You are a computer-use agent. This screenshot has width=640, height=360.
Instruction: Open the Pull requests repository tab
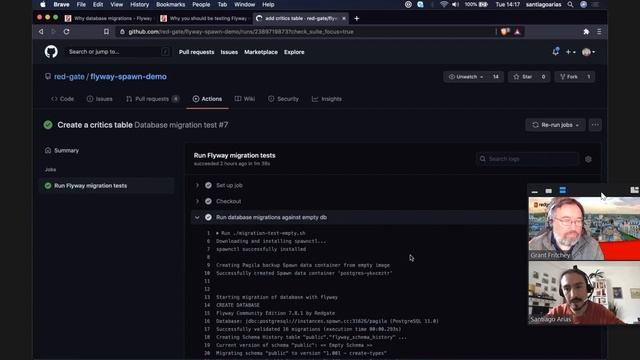pyautogui.click(x=152, y=99)
